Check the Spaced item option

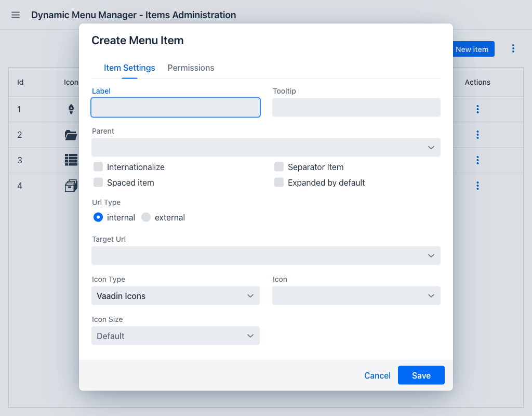[x=98, y=183]
